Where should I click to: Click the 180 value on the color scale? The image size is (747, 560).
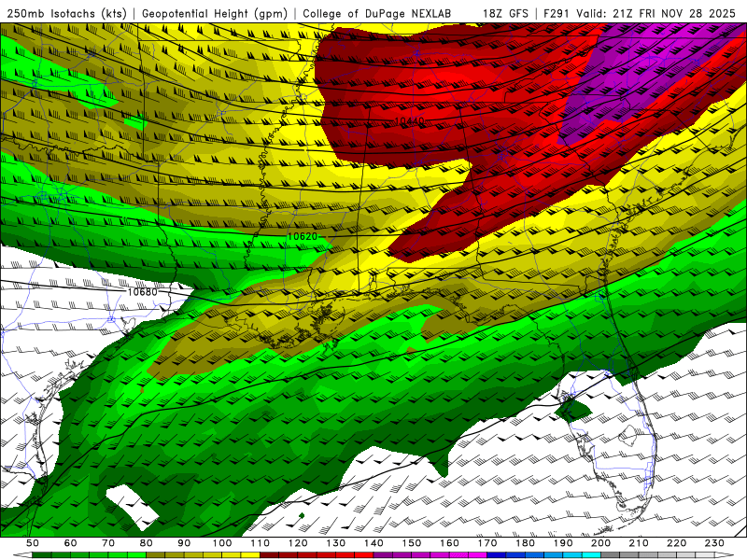pyautogui.click(x=525, y=543)
